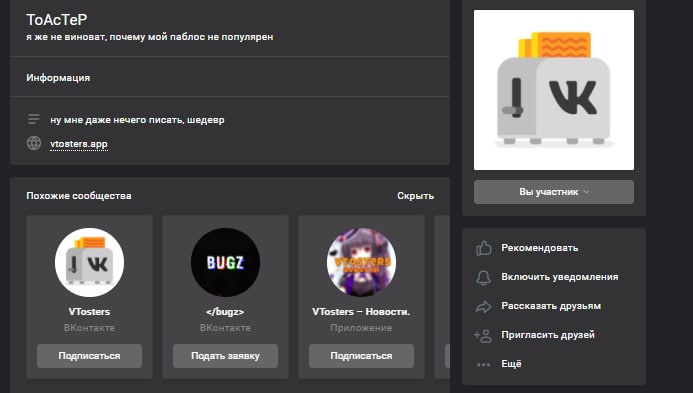Open the large toaster community photo

coord(554,90)
